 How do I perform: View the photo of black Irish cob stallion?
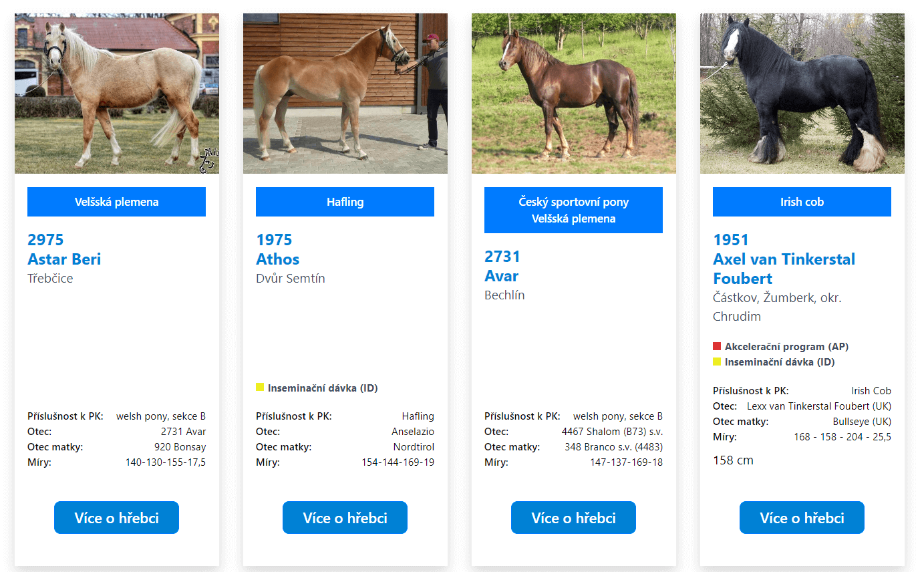tap(801, 93)
